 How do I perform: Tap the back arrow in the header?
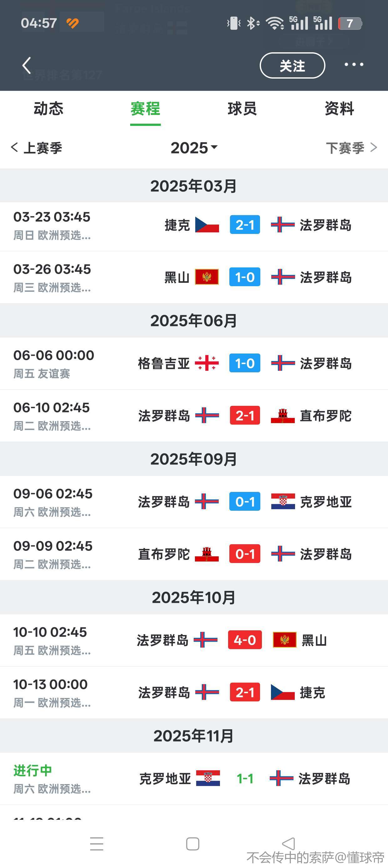click(27, 65)
